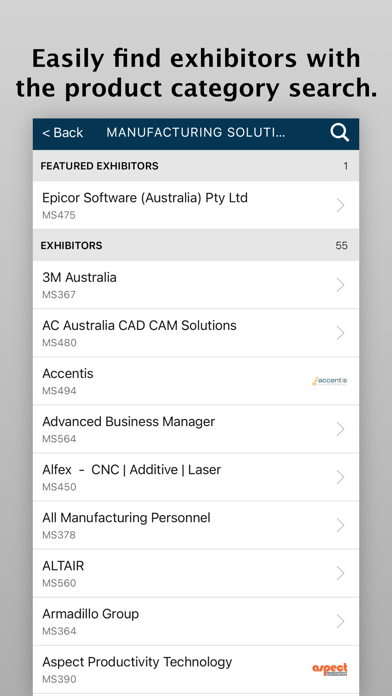
Task: Tap the Manufacturing Solutions title
Action: pyautogui.click(x=196, y=133)
